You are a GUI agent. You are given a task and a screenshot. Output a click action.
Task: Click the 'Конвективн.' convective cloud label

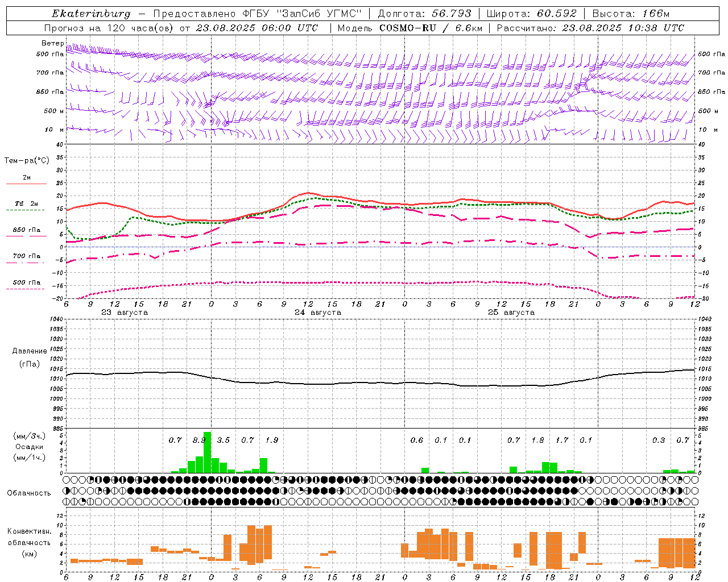[x=29, y=531]
